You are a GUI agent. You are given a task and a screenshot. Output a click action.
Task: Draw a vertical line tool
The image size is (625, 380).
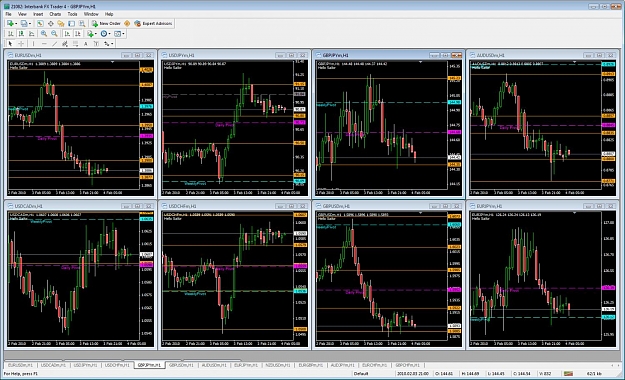(x=33, y=43)
